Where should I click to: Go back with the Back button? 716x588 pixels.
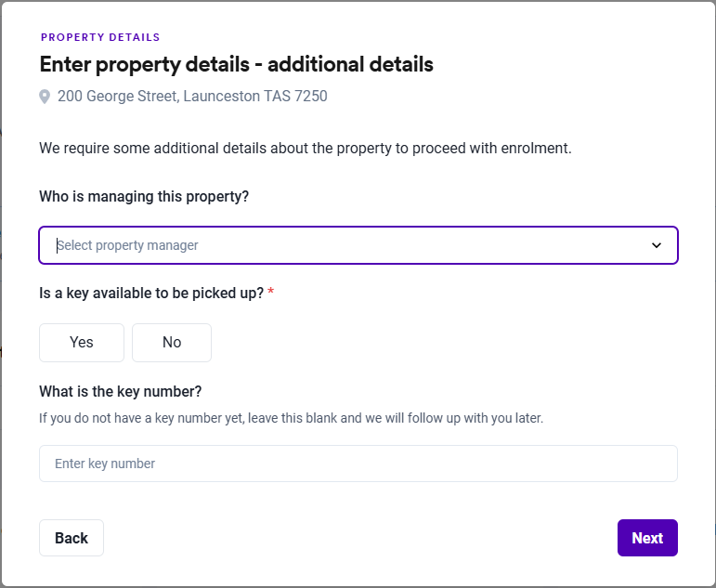click(x=72, y=538)
